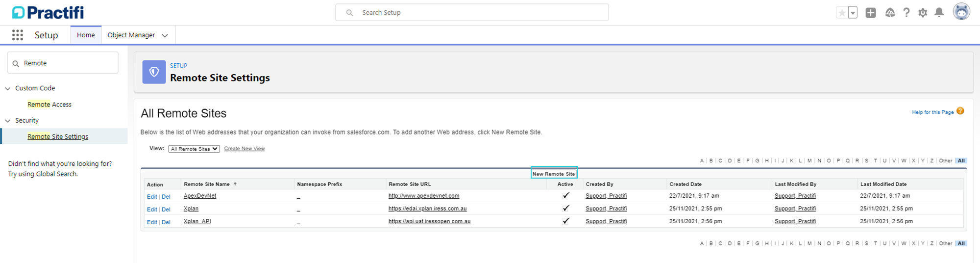Click the Favorites star icon

point(842,13)
